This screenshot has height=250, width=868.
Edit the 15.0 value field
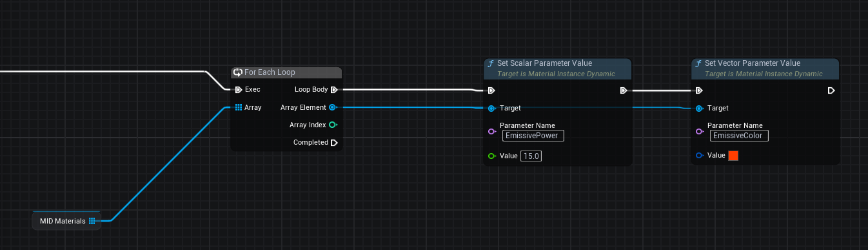531,156
